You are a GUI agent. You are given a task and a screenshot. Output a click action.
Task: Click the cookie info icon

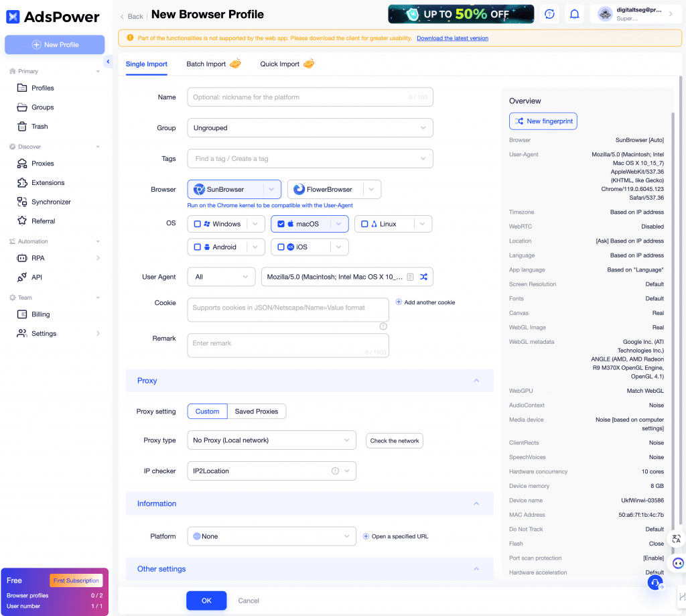pos(383,326)
